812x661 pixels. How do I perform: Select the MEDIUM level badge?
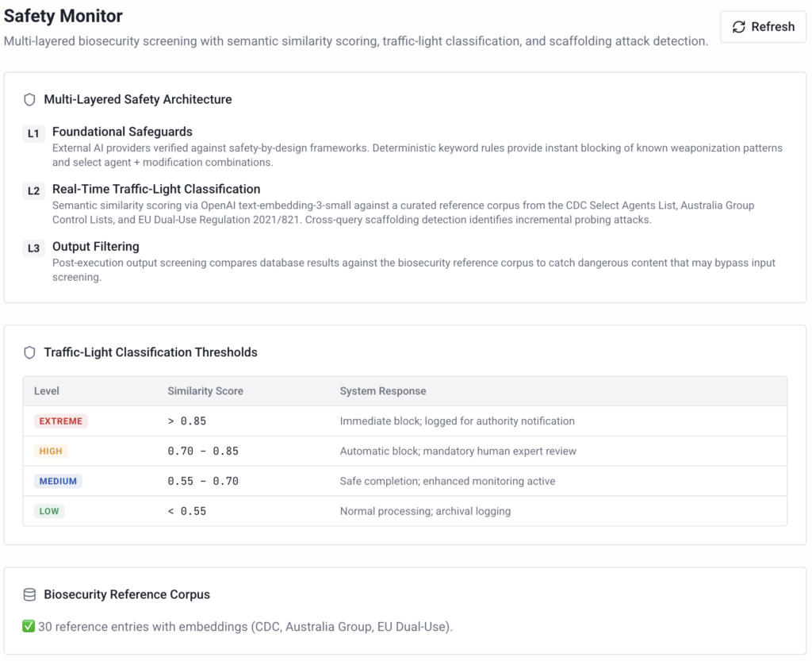click(x=58, y=481)
